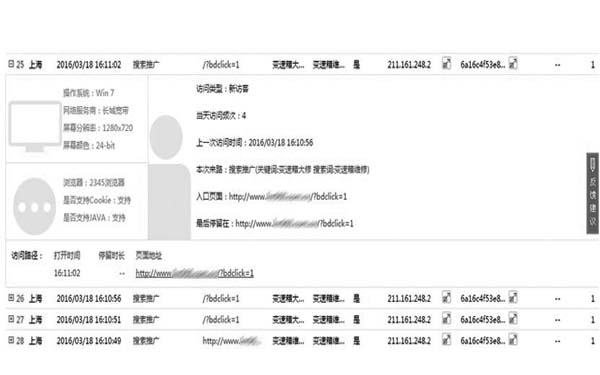Click the 16:11:02 open time value
The width and height of the screenshot is (600, 375).
pyautogui.click(x=67, y=273)
